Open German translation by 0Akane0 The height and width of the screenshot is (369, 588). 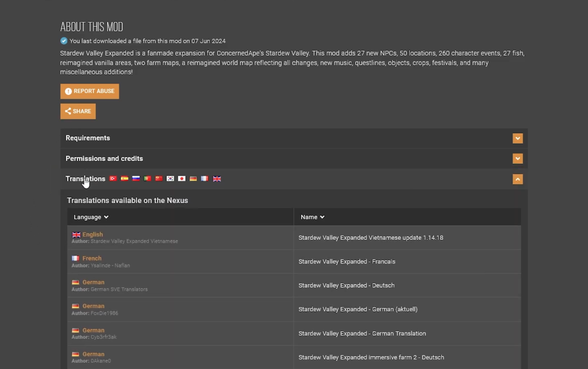coord(93,354)
